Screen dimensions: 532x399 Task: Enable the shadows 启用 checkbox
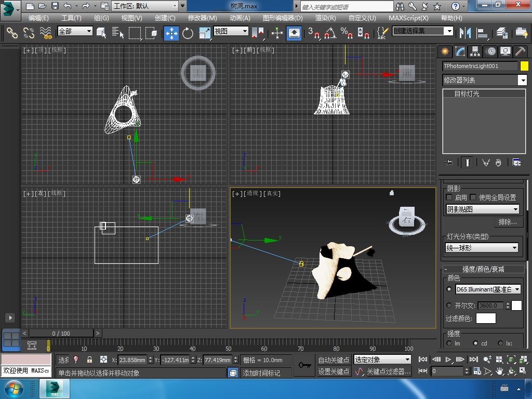click(x=449, y=197)
